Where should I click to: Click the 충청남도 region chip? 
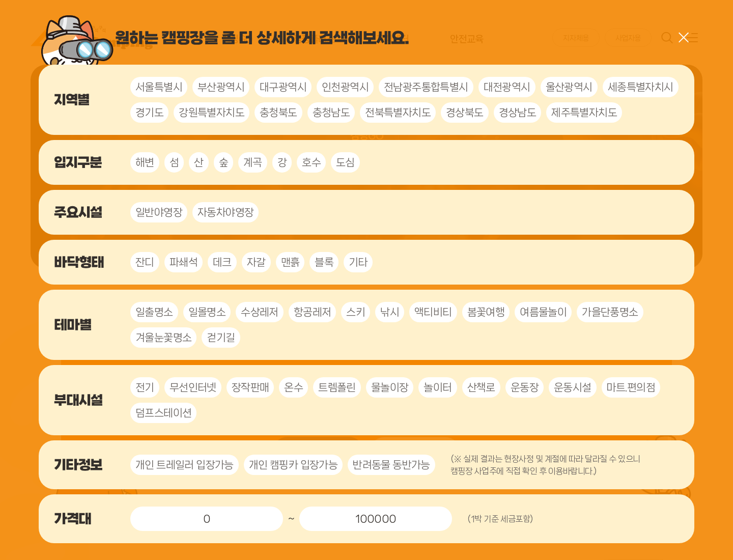tap(331, 113)
